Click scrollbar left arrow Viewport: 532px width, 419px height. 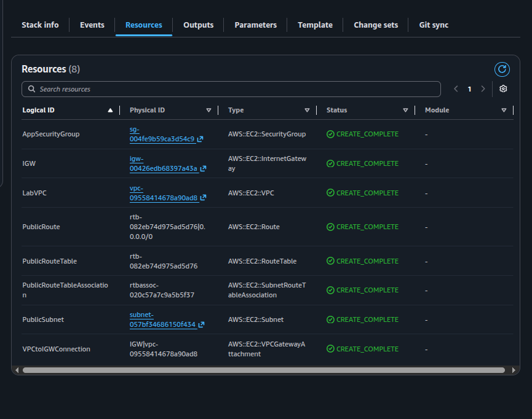17,370
